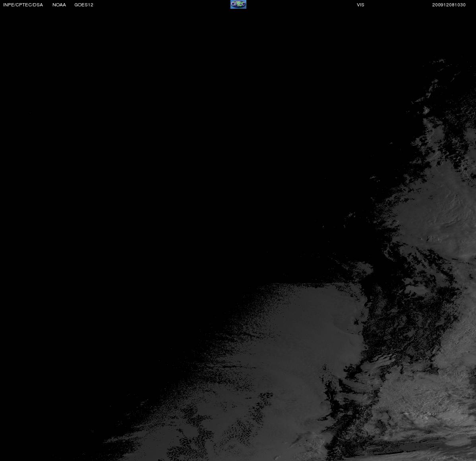
Task: Click the CPTEC logo at top center
Action: tap(238, 4)
